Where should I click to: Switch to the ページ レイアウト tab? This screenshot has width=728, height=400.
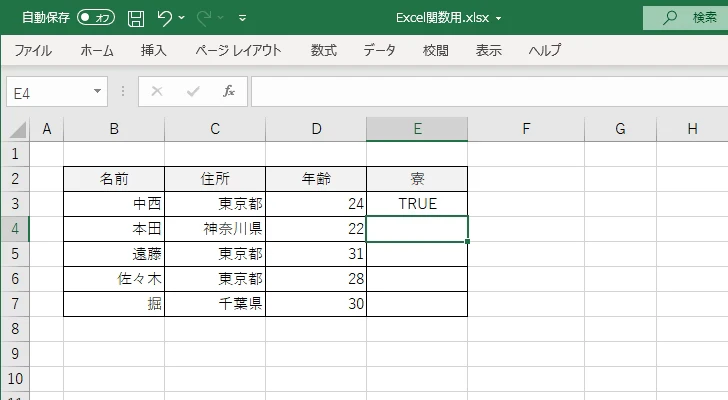tap(238, 50)
